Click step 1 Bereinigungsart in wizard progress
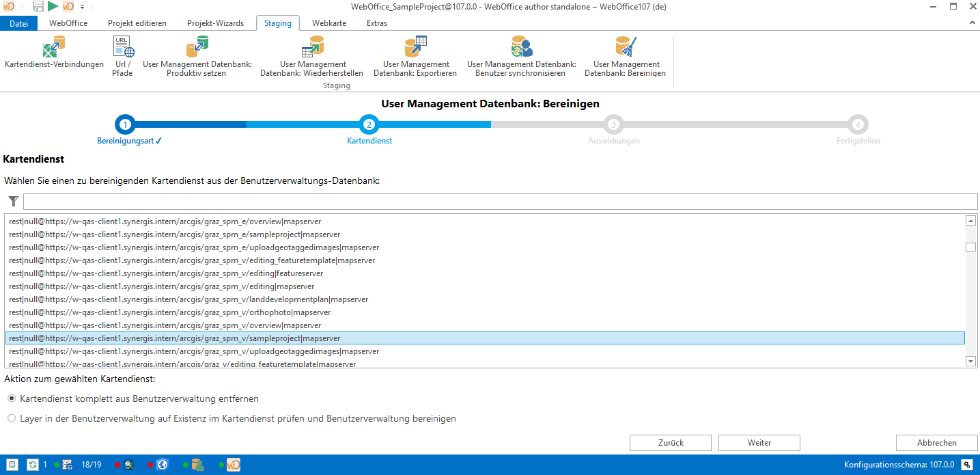This screenshot has height=475, width=980. pos(125,124)
